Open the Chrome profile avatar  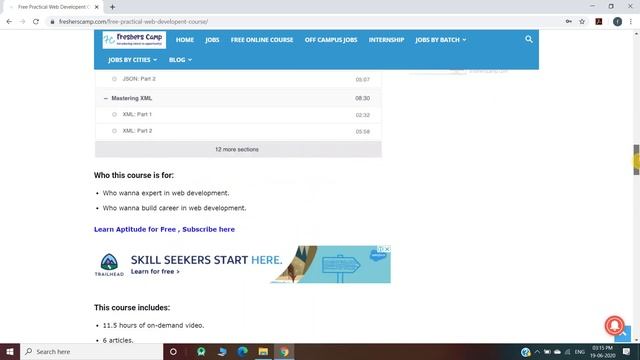click(x=617, y=22)
